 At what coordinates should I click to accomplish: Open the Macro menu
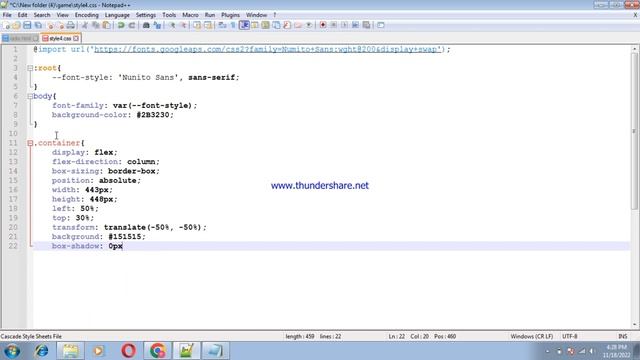(x=190, y=15)
